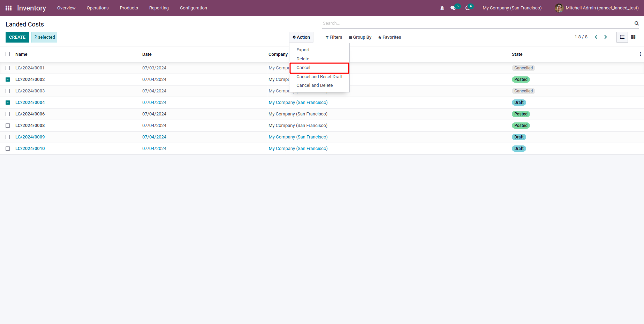Uncheck the LC/2024/0002 row checkbox

pos(8,80)
